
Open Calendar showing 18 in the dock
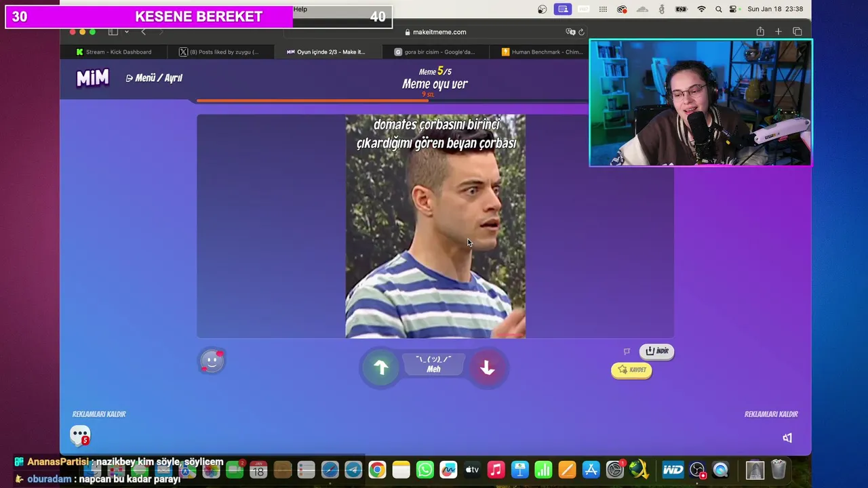[258, 470]
